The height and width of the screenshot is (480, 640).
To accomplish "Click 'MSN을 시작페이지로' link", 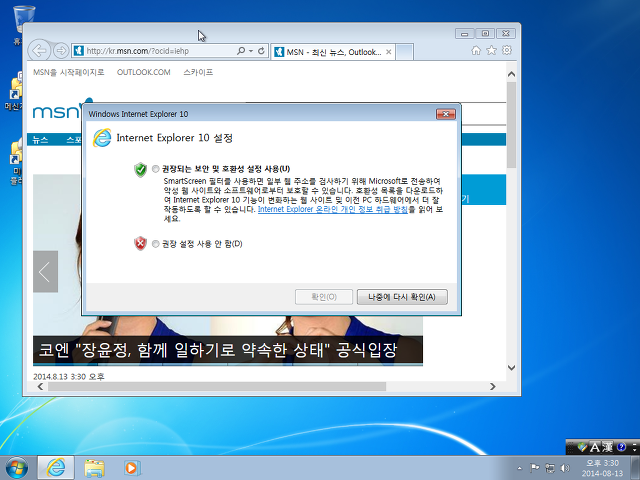I will point(69,72).
